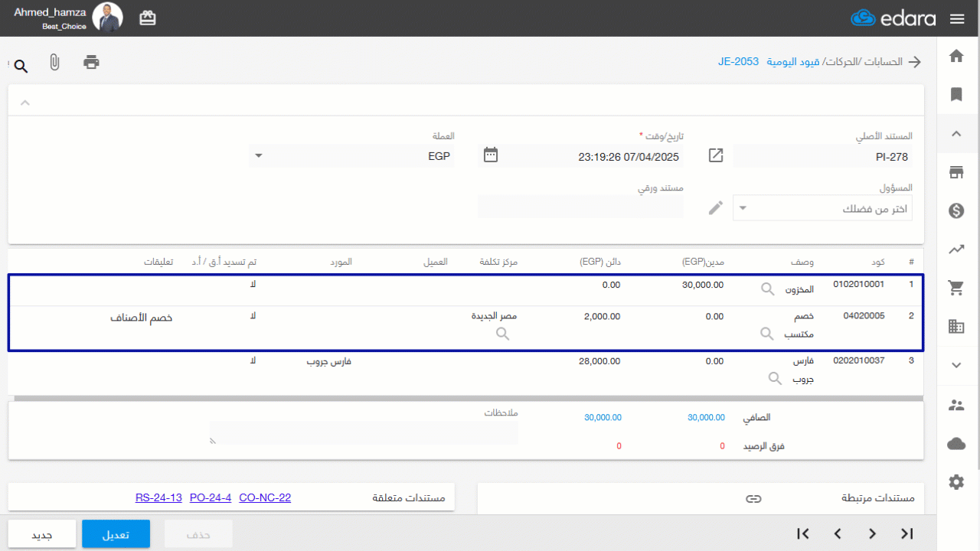The height and width of the screenshot is (551, 980).
Task: Open related document CO-NC-22
Action: 265,498
